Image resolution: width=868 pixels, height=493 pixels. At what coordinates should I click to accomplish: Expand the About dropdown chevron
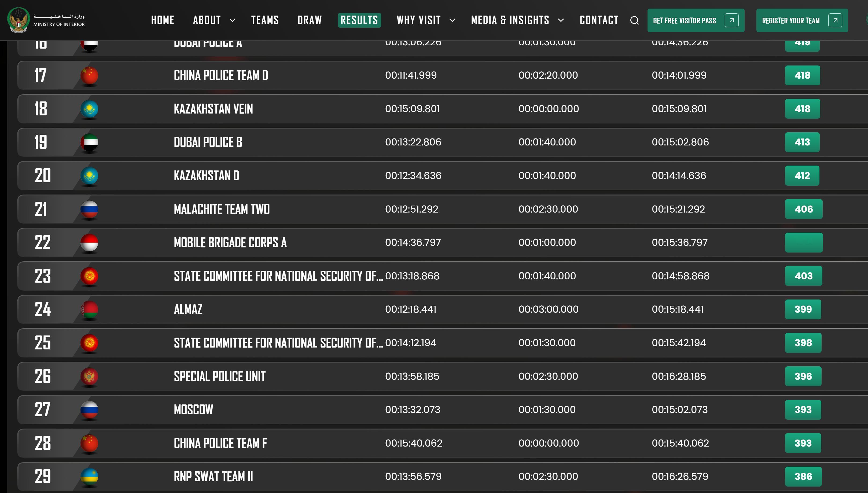tap(232, 20)
